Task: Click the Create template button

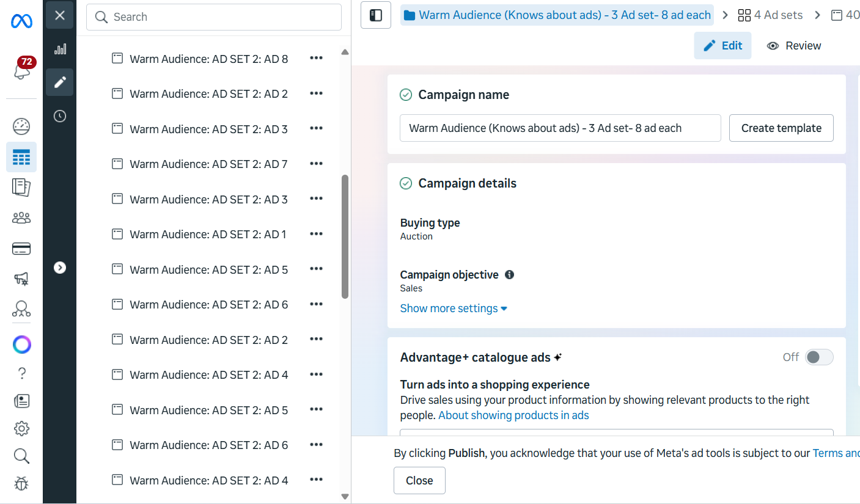Action: point(781,128)
